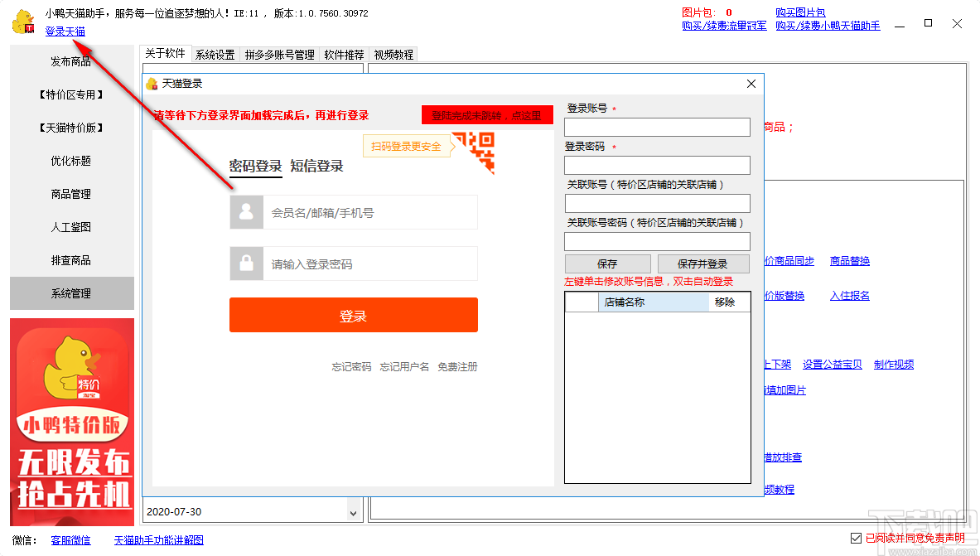The image size is (980, 556).
Task: Select 短信登录 login mode
Action: tap(317, 167)
